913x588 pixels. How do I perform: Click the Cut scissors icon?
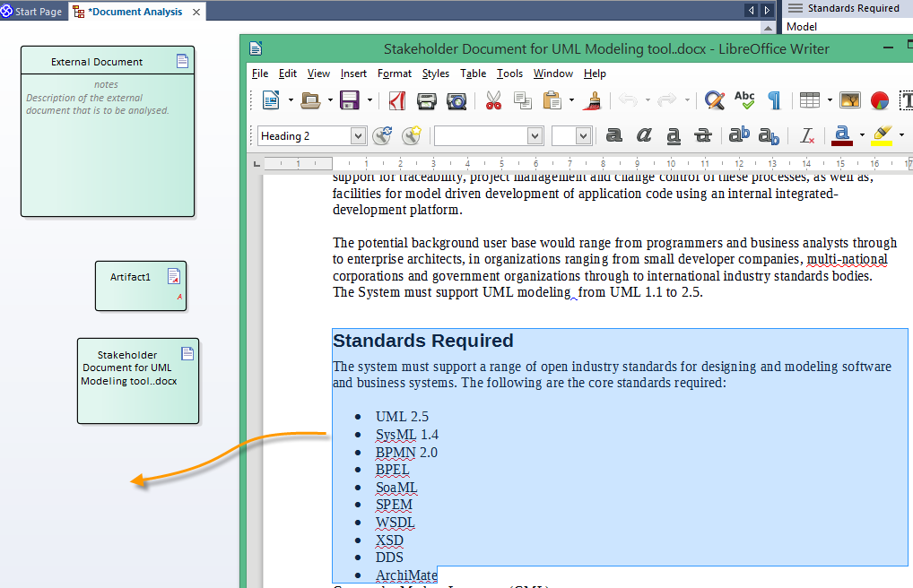[493, 100]
